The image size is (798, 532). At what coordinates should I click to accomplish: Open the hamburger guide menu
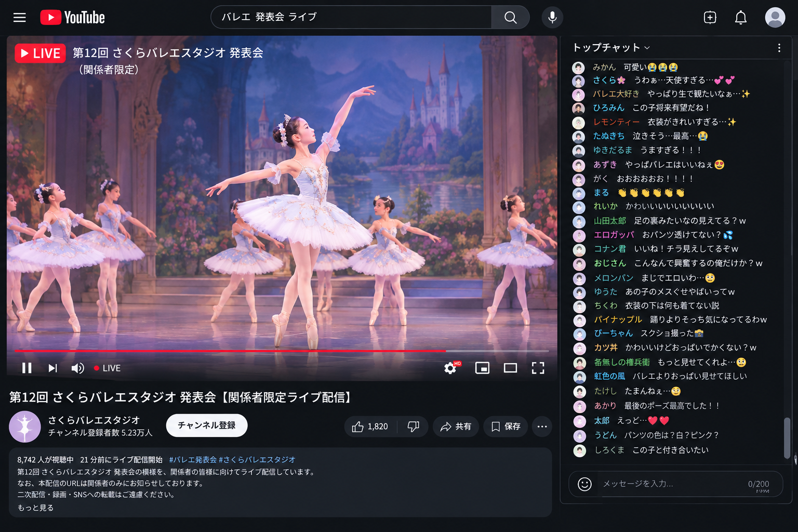coord(20,18)
